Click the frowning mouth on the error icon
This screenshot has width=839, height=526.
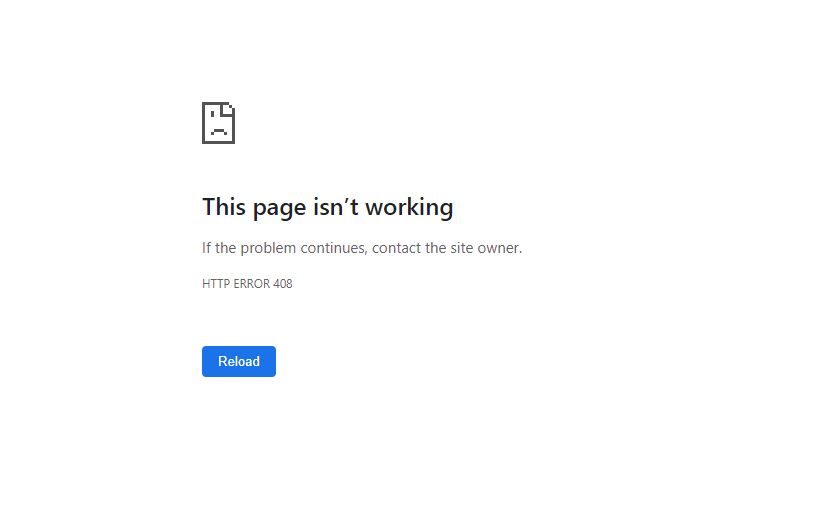pyautogui.click(x=219, y=131)
